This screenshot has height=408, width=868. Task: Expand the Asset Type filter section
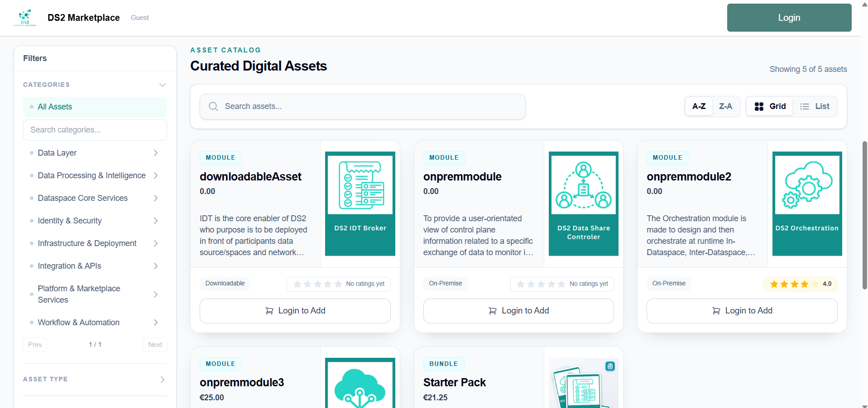click(x=95, y=380)
